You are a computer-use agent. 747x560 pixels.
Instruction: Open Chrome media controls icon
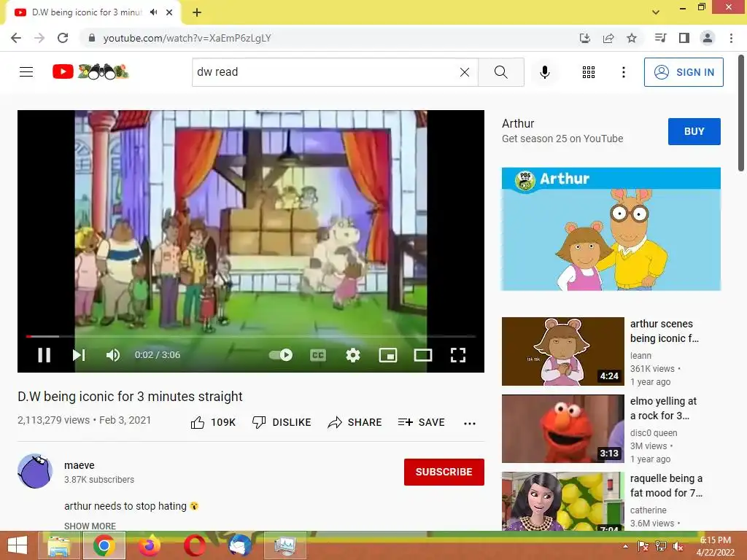point(660,38)
